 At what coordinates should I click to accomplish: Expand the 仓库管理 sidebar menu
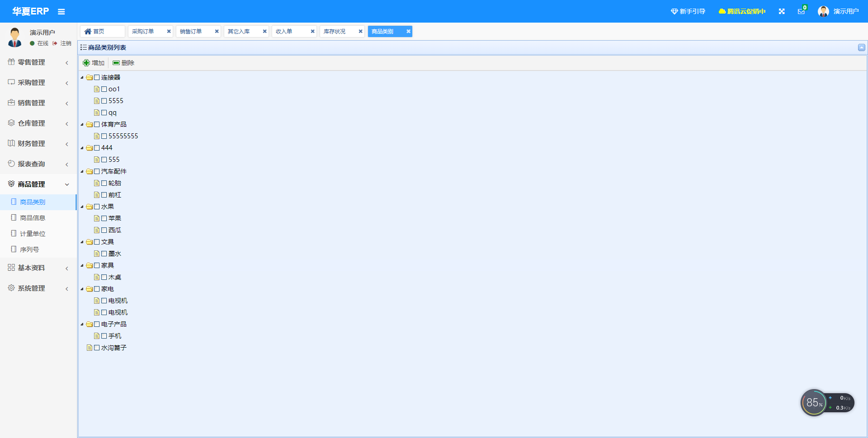[38, 123]
